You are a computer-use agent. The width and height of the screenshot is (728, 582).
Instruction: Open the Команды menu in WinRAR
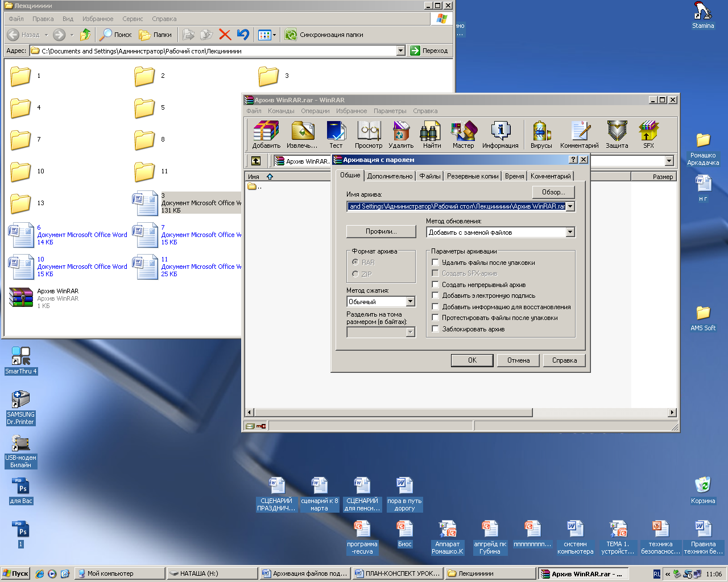[x=281, y=111]
